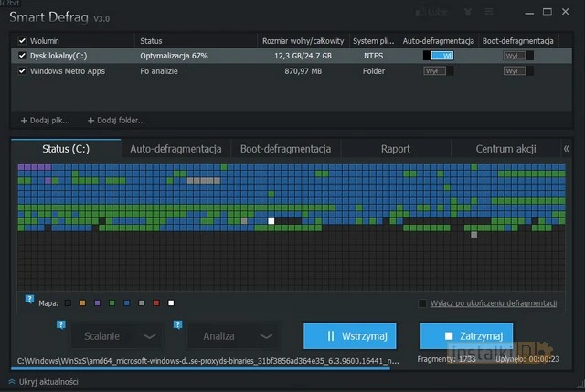585x392 pixels.
Task: Click the orange swatch in Mapa legend
Action: click(82, 302)
